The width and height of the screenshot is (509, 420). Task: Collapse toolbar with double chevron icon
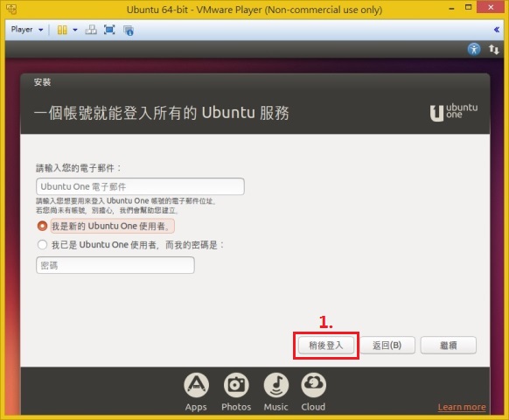coord(497,30)
